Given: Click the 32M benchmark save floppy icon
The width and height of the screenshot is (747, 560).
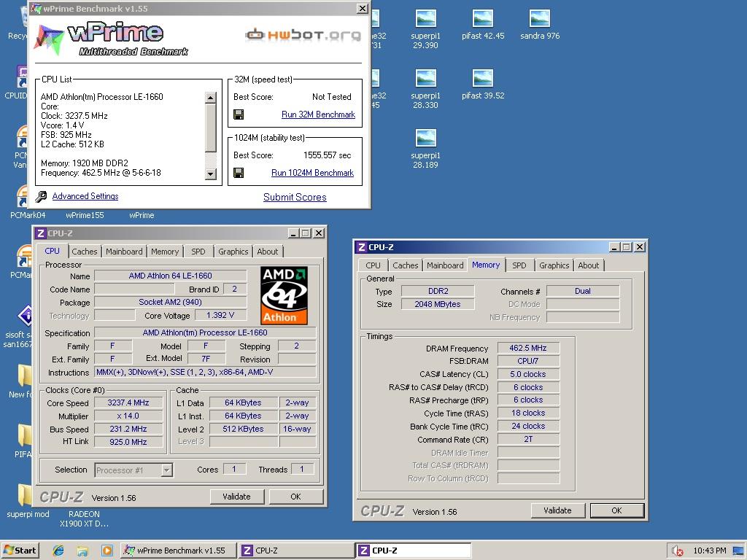Looking at the screenshot, I should point(239,114).
